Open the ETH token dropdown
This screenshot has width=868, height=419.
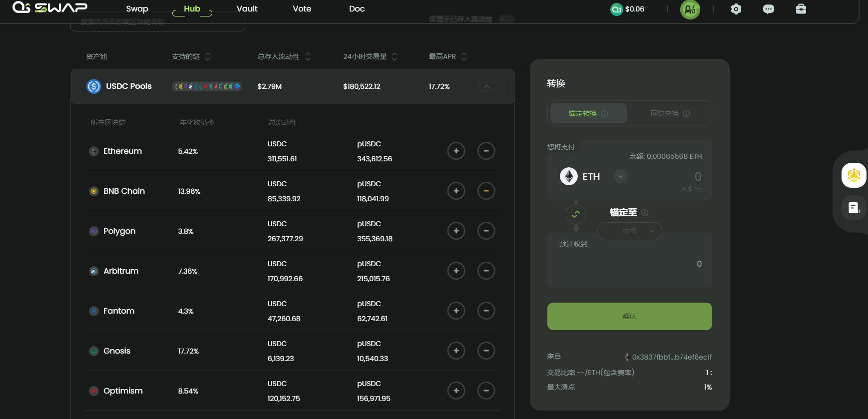[621, 176]
